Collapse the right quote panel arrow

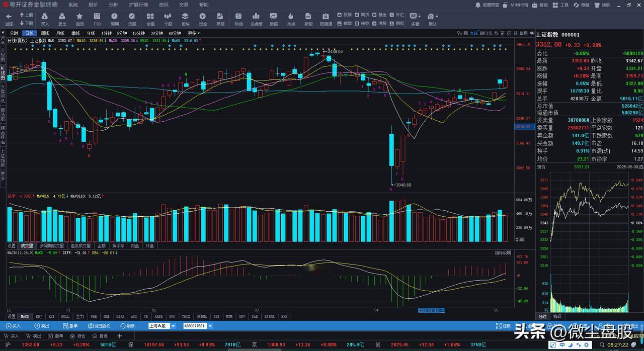(x=532, y=33)
